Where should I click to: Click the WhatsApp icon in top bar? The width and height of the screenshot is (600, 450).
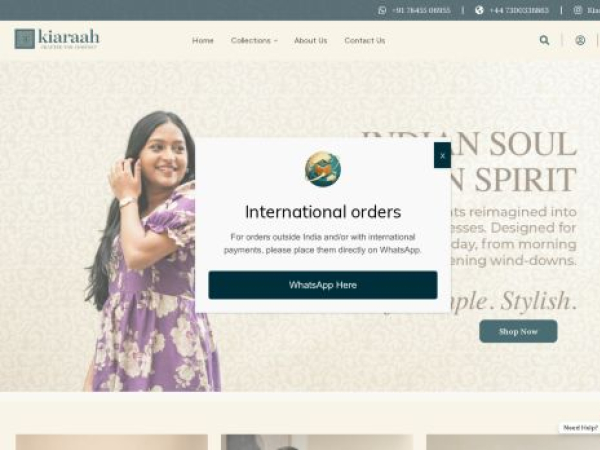[x=382, y=10]
